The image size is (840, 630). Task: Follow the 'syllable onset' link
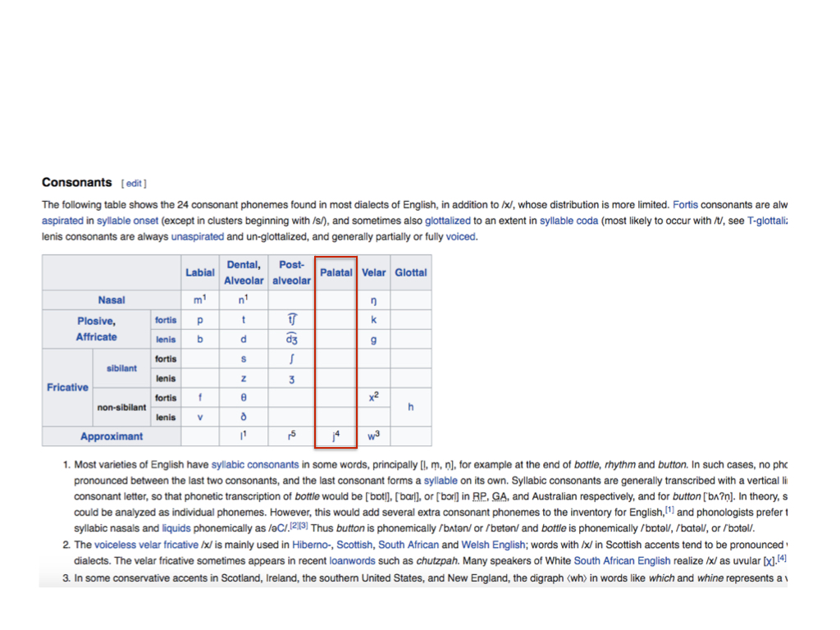(127, 221)
